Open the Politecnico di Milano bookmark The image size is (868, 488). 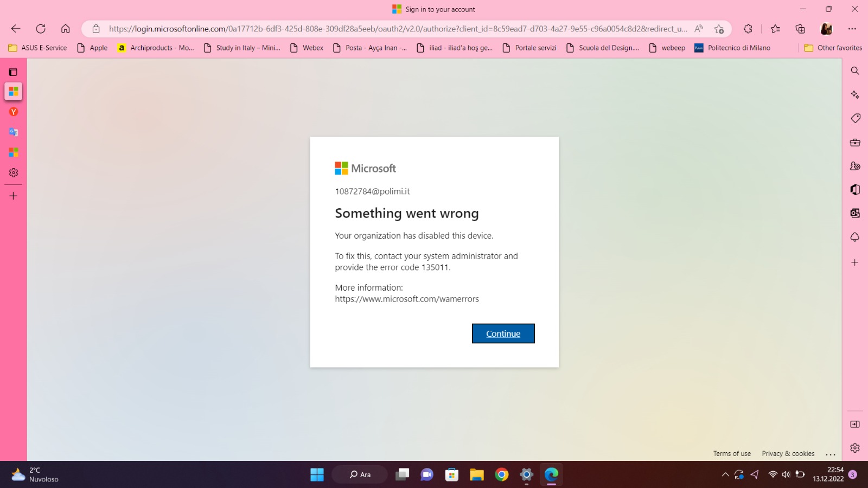pos(732,48)
